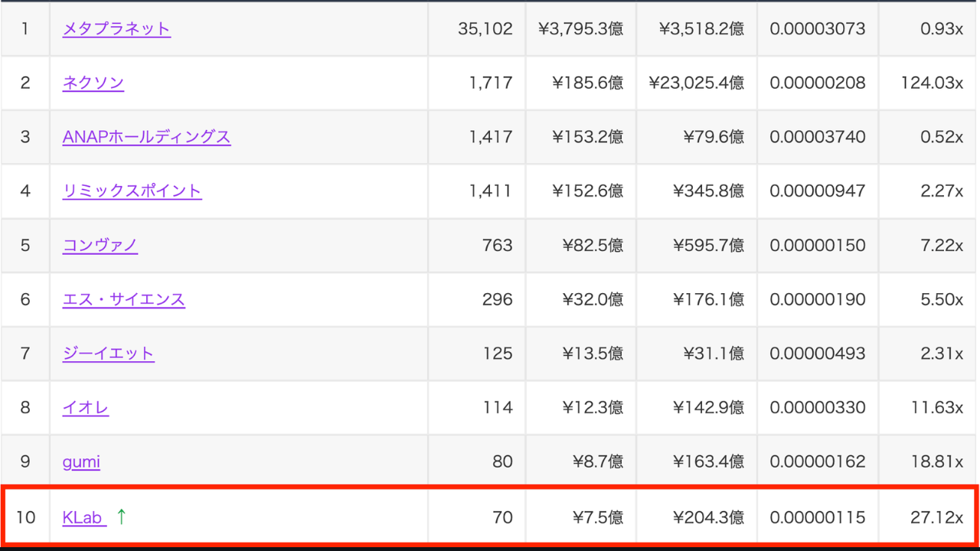Open the エス・サイエンス link
The height and width of the screenshot is (551, 980).
point(123,300)
